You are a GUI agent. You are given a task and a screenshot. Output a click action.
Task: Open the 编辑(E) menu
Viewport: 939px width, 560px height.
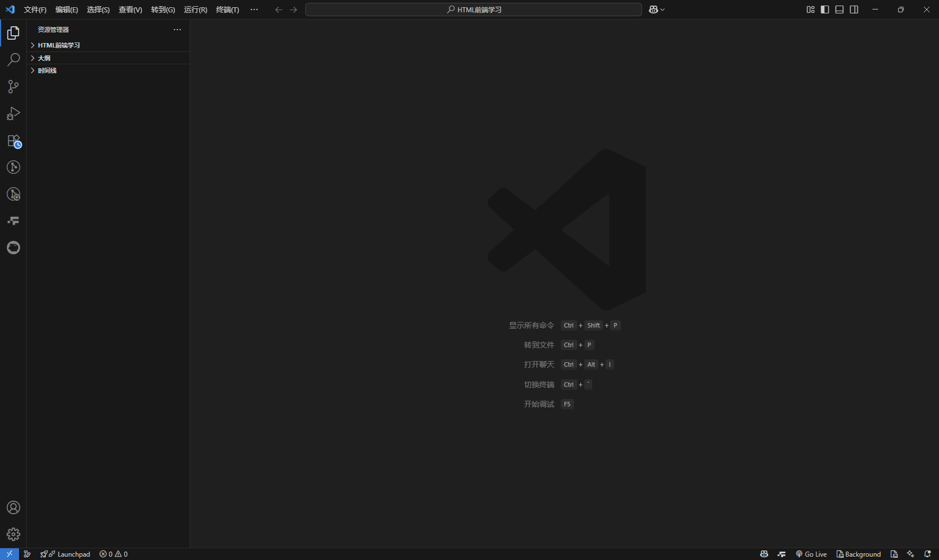click(67, 10)
